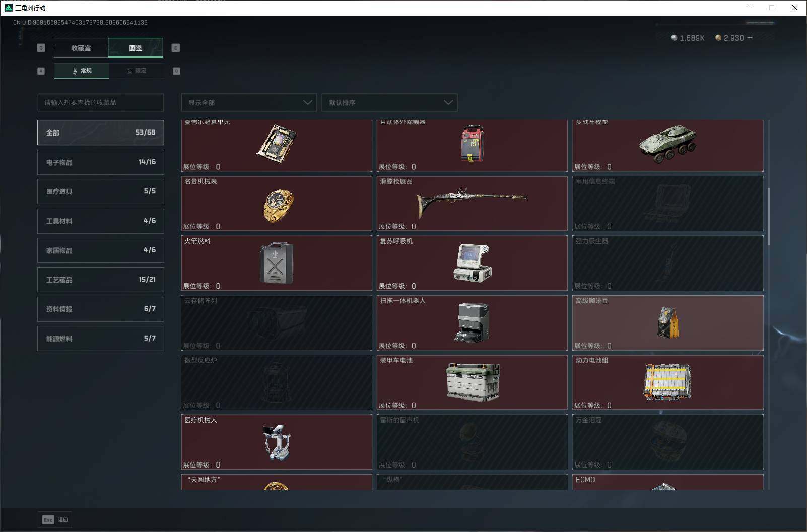Open the locked 云存储阵列 card
This screenshot has width=807, height=532.
pos(277,322)
